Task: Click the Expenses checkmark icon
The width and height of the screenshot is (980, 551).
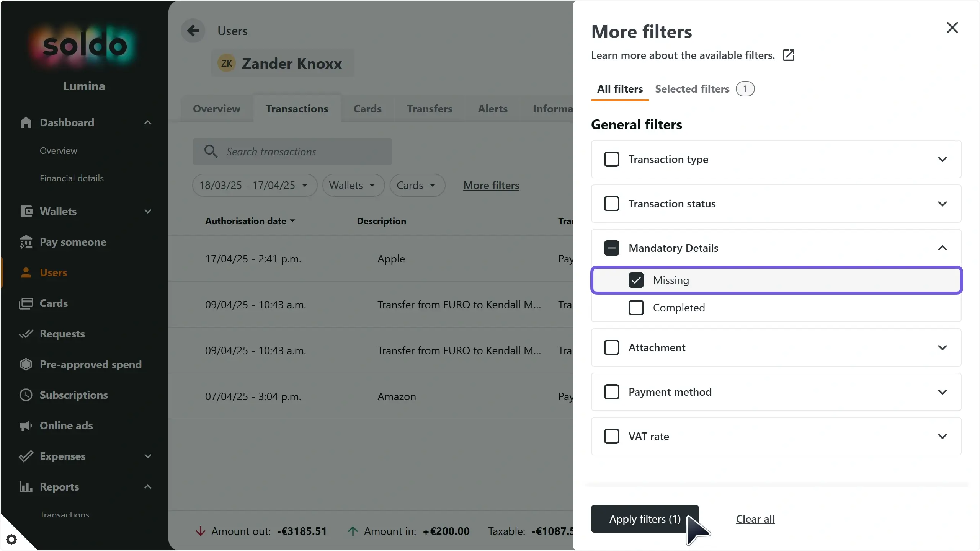Action: click(x=26, y=456)
